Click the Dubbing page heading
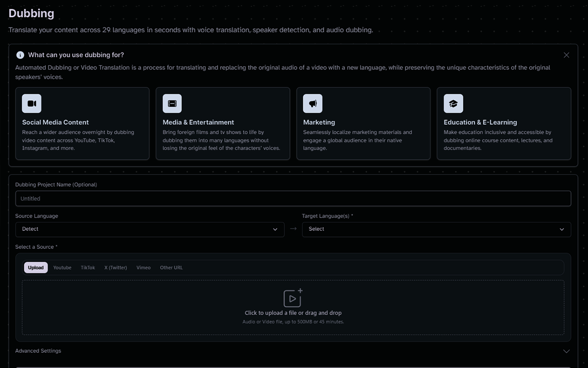 coord(31,13)
